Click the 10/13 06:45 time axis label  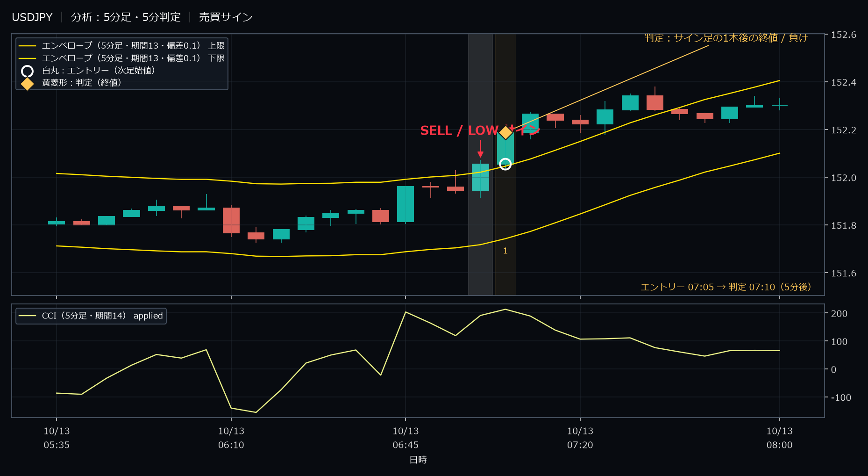click(406, 438)
